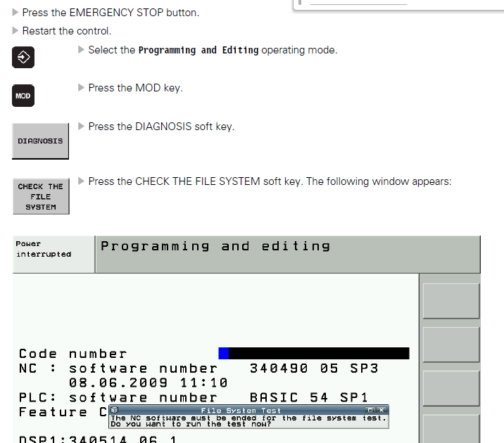The image size is (504, 443).
Task: Close the File System Test dialog
Action: pyautogui.click(x=382, y=410)
